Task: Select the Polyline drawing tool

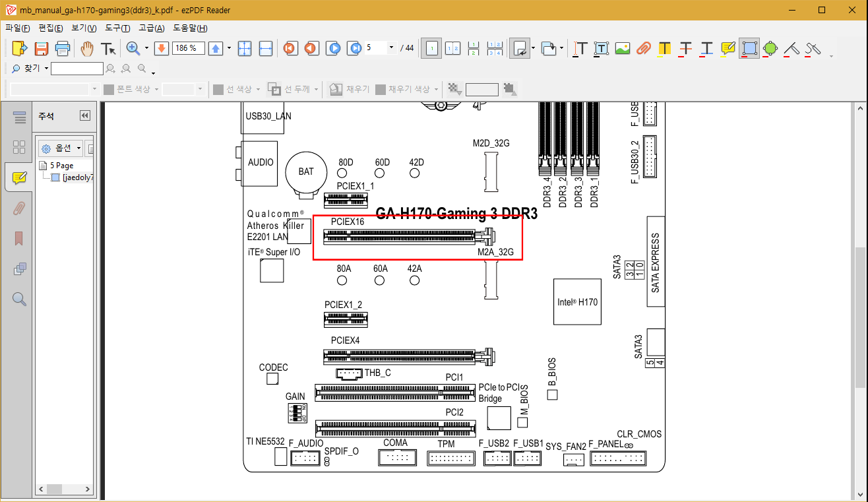Action: click(x=813, y=48)
